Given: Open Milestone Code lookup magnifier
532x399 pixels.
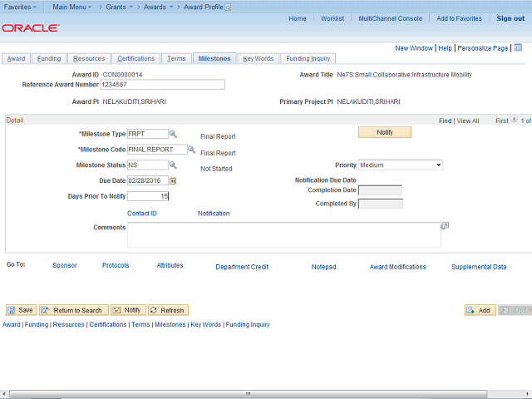Looking at the screenshot, I should click(192, 150).
